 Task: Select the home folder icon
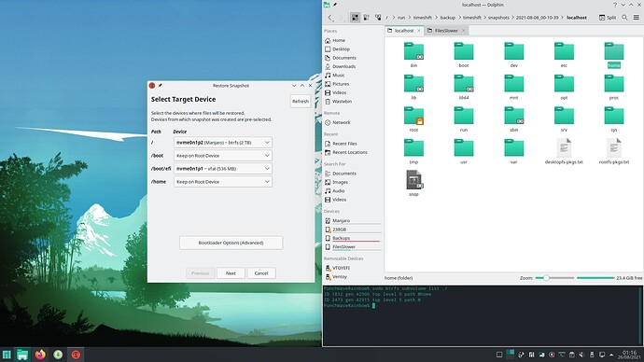pos(614,51)
